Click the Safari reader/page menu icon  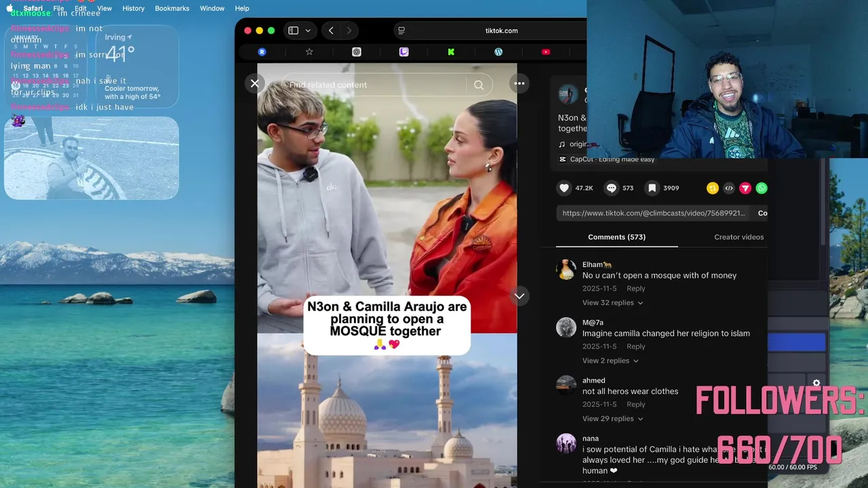click(x=401, y=30)
